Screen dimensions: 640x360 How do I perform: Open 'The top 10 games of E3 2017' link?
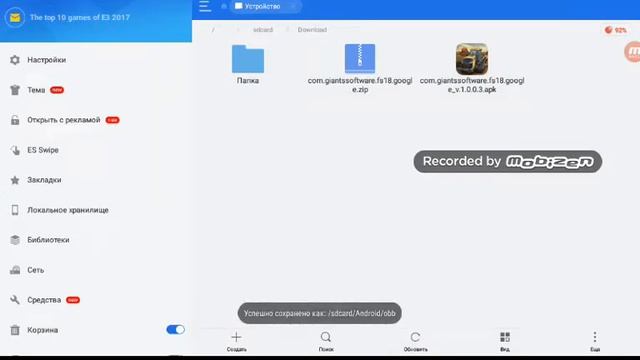tap(80, 18)
